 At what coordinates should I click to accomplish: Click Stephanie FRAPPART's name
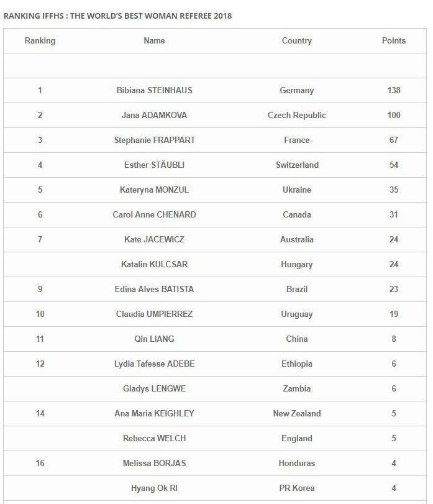(154, 140)
